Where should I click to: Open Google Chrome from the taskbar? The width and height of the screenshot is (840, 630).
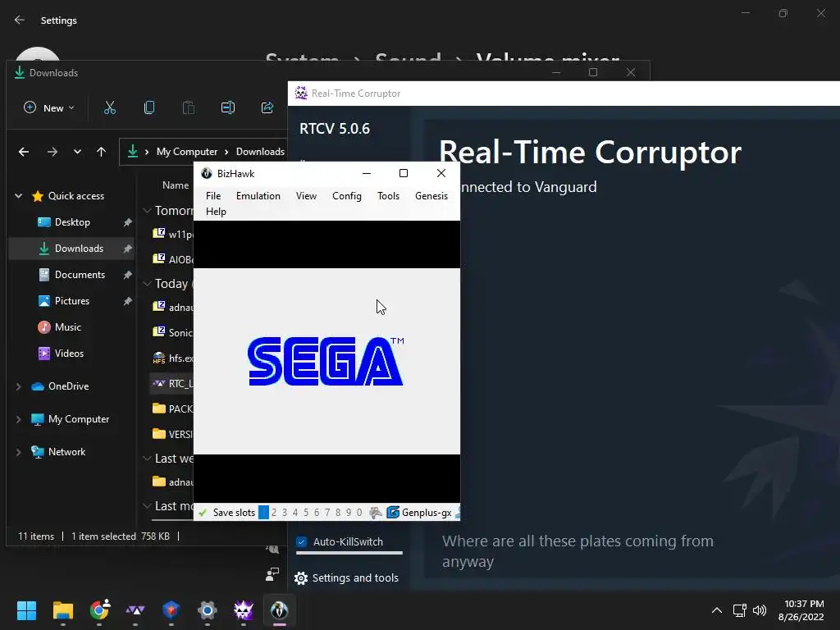pos(99,610)
